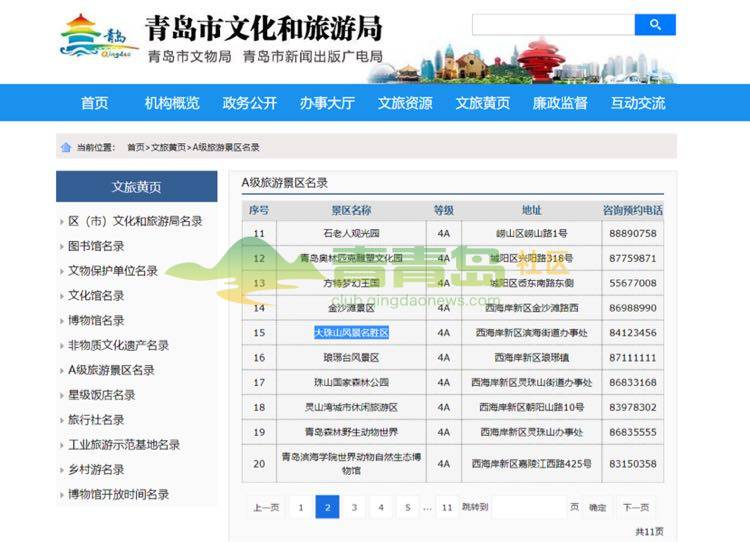
Task: Open 文化馆名录 sidebar link
Action: (96, 296)
